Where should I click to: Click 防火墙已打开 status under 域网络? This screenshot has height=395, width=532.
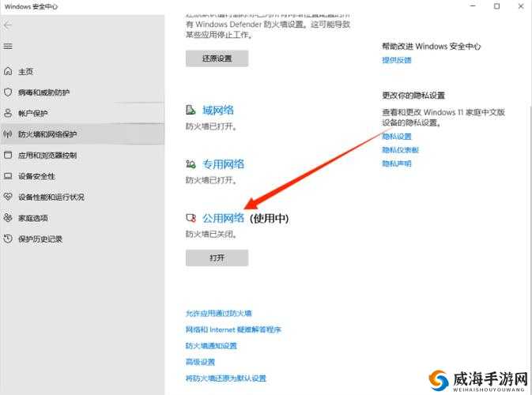211,126
